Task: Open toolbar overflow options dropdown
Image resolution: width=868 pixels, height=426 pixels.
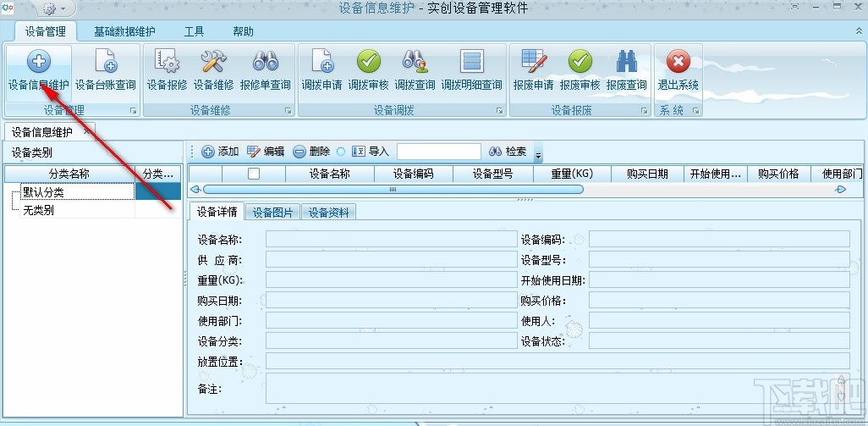Action: point(538,153)
